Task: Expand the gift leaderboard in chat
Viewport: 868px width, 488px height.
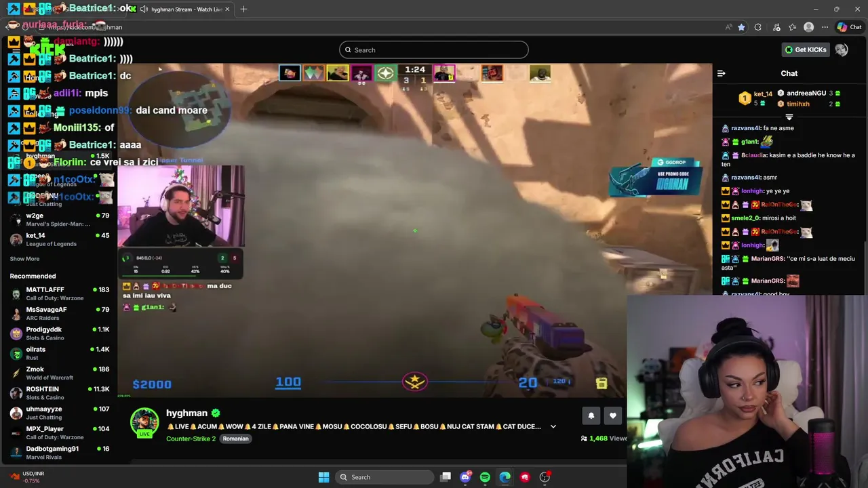Action: (x=789, y=117)
